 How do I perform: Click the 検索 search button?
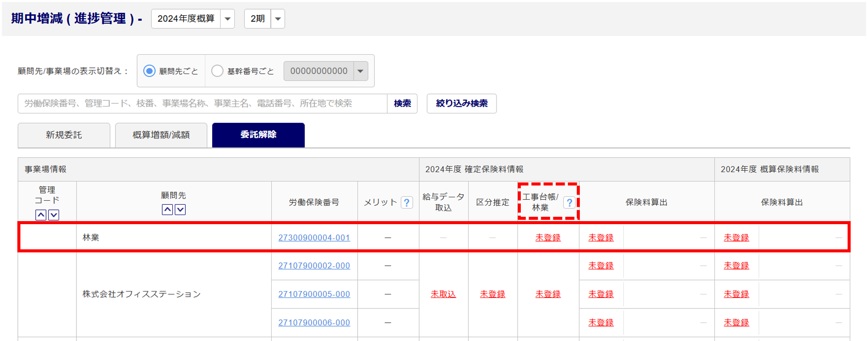(402, 103)
